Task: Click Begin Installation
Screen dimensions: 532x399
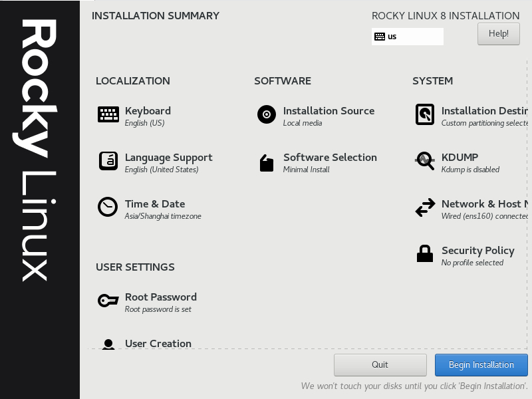Action: pyautogui.click(x=481, y=364)
